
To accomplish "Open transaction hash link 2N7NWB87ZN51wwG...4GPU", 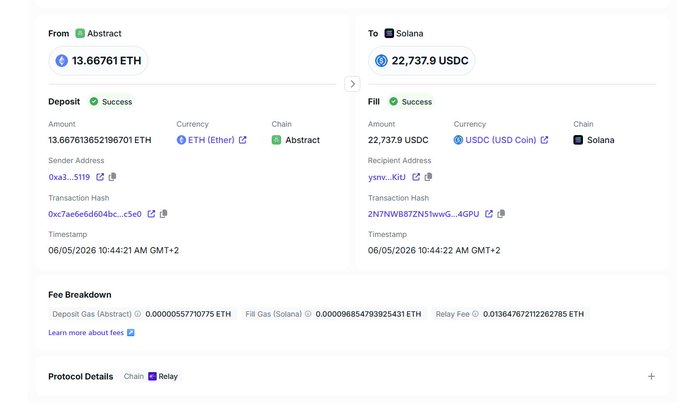I will [424, 214].
